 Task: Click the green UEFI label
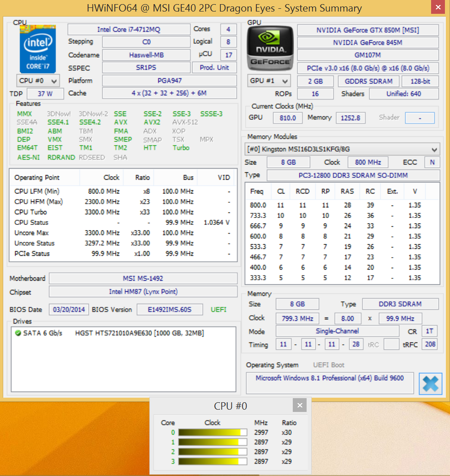coord(219,310)
